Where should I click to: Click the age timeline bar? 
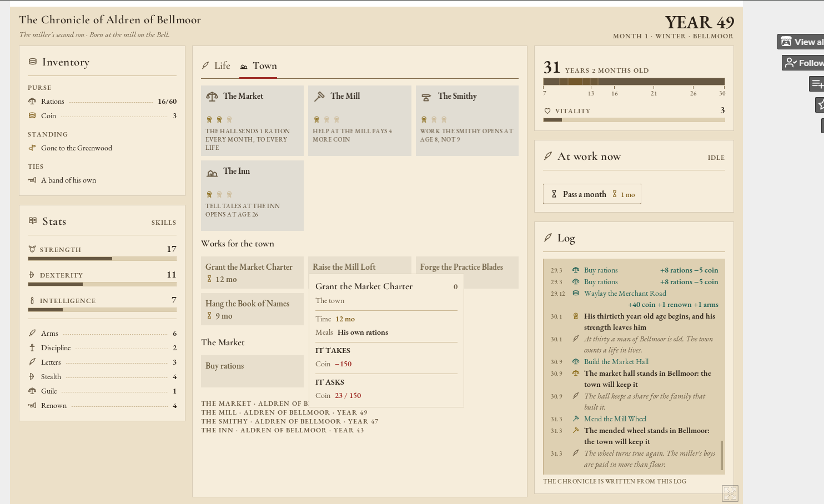click(x=634, y=82)
